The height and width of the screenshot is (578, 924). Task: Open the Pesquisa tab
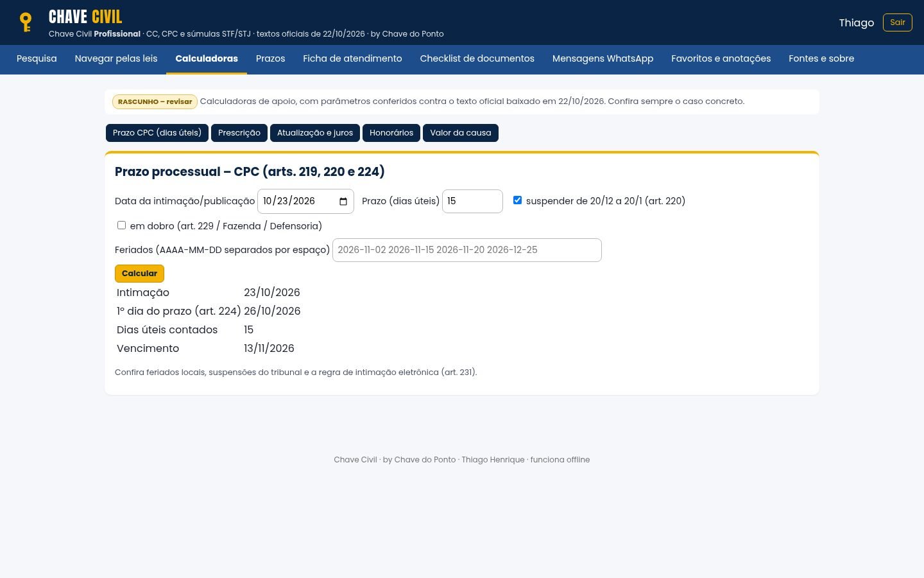pos(37,58)
